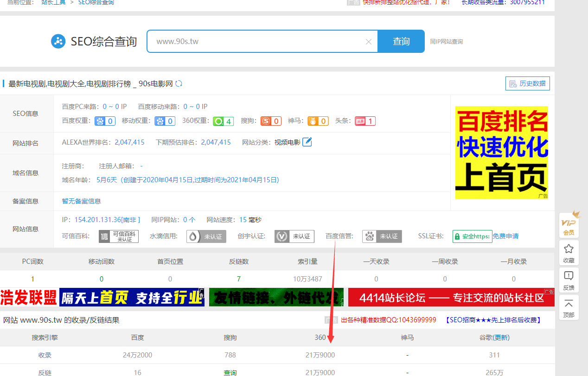Click the 百度信誉 未认证 badge

click(x=382, y=236)
